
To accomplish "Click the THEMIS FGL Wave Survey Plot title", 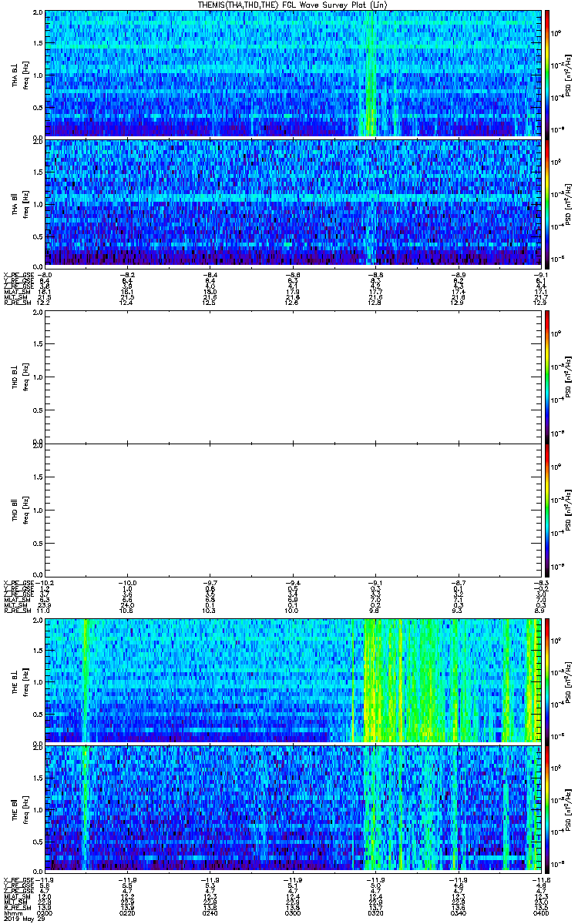I will 291,5.
